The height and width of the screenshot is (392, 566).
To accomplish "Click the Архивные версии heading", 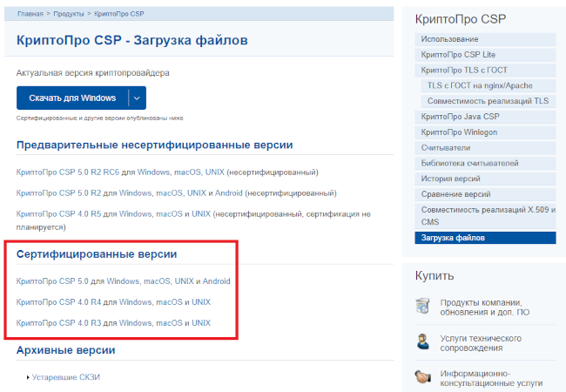I will (65, 350).
